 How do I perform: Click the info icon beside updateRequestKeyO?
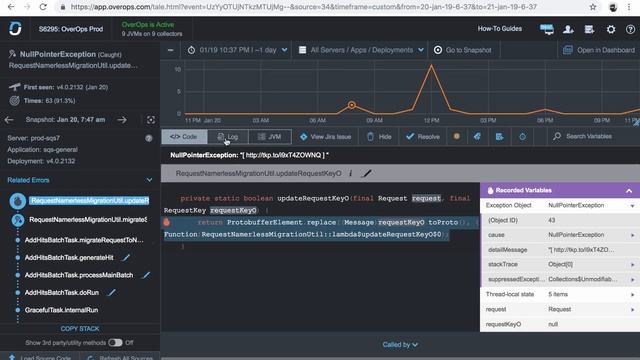[x=350, y=173]
